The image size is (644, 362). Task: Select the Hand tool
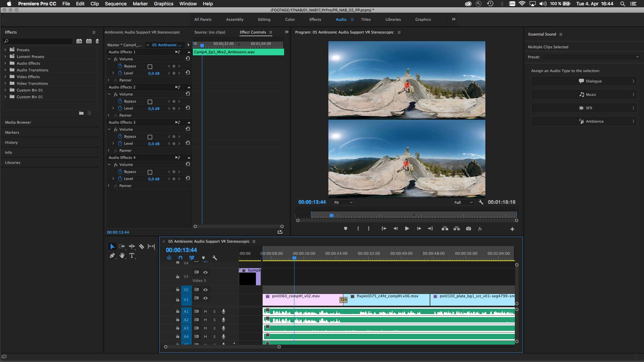point(122,255)
